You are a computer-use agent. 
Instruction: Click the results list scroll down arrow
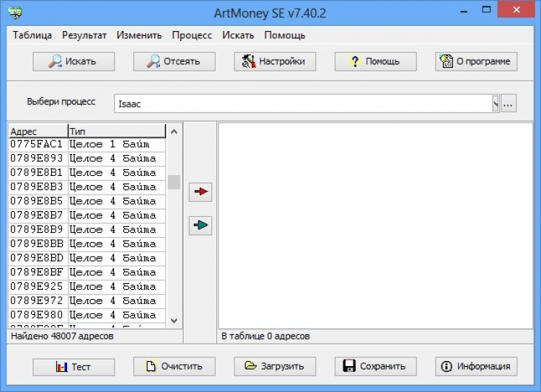click(174, 320)
